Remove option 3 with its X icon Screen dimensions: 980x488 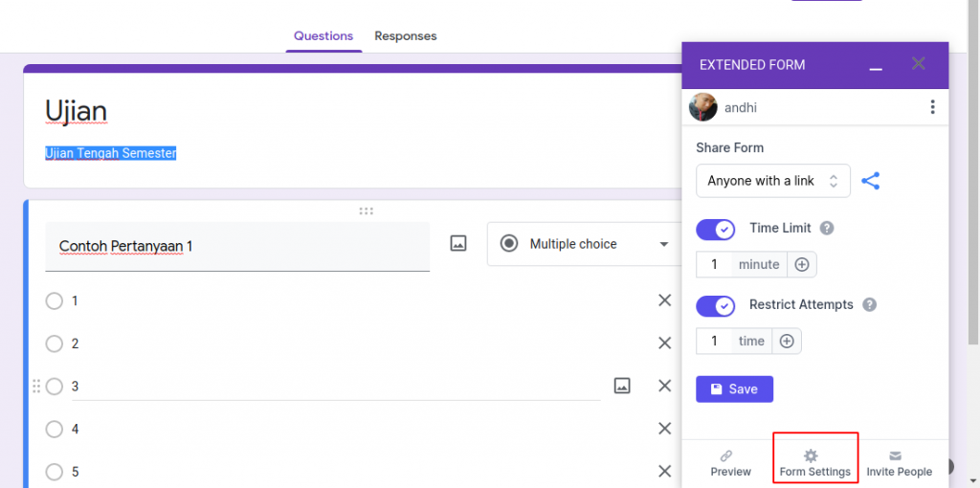[x=664, y=386]
